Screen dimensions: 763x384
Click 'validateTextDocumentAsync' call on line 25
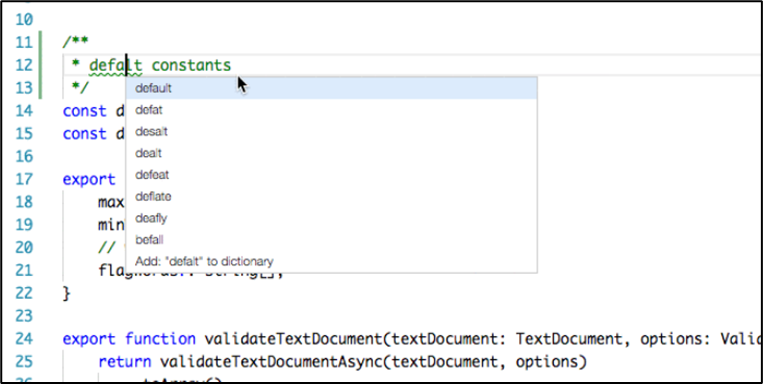point(272,362)
